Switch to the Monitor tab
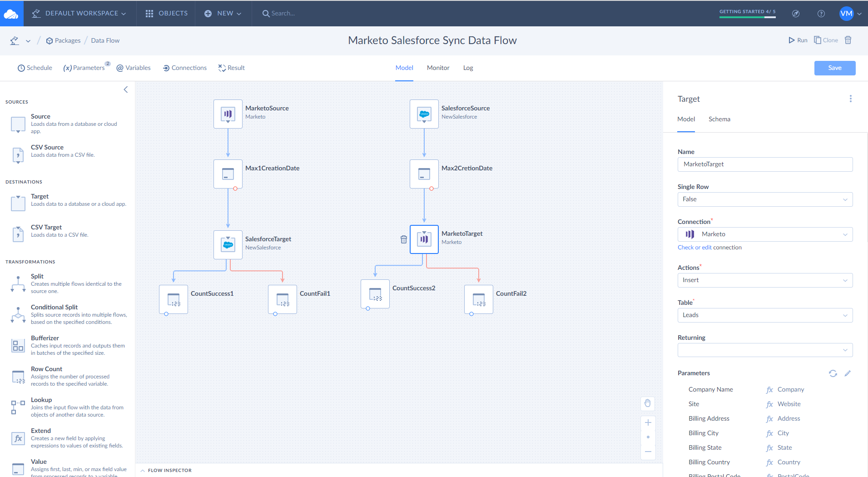 [438, 68]
